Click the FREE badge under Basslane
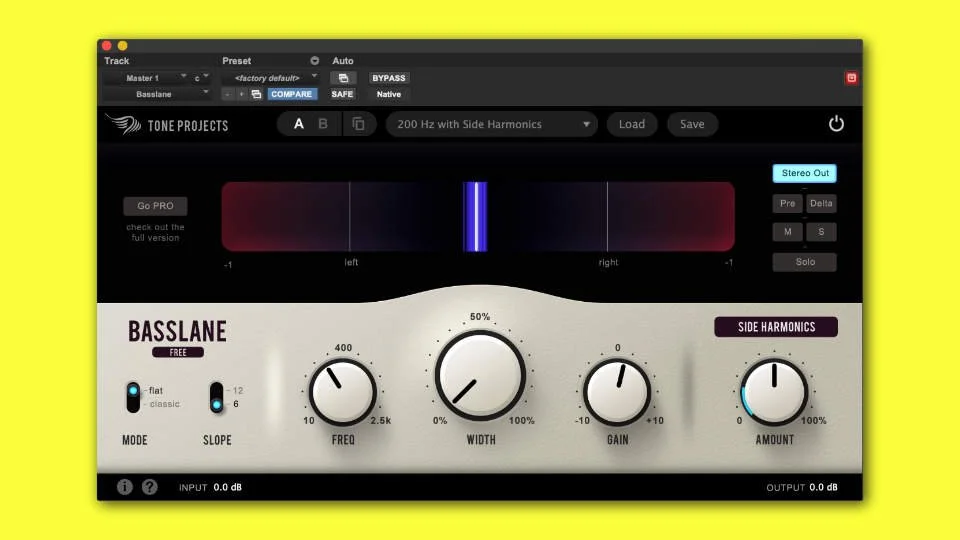The height and width of the screenshot is (540, 960). pyautogui.click(x=178, y=353)
